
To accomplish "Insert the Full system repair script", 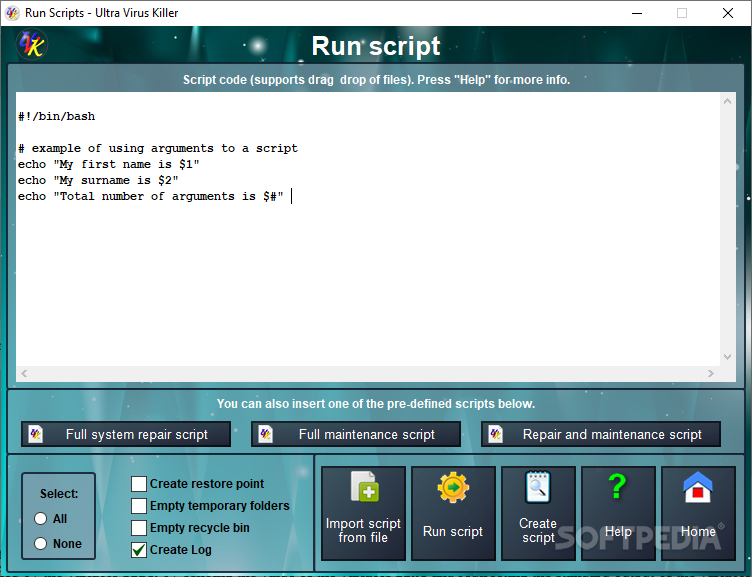I will pos(126,435).
